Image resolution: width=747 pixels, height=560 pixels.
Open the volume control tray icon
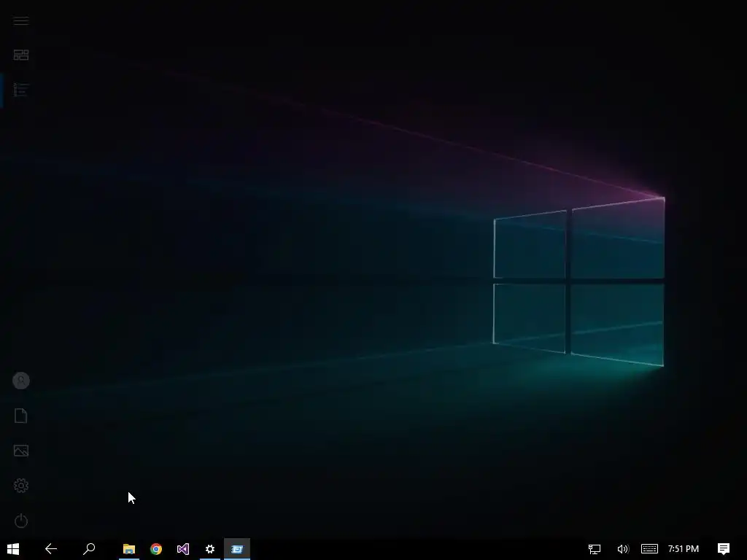coord(623,549)
